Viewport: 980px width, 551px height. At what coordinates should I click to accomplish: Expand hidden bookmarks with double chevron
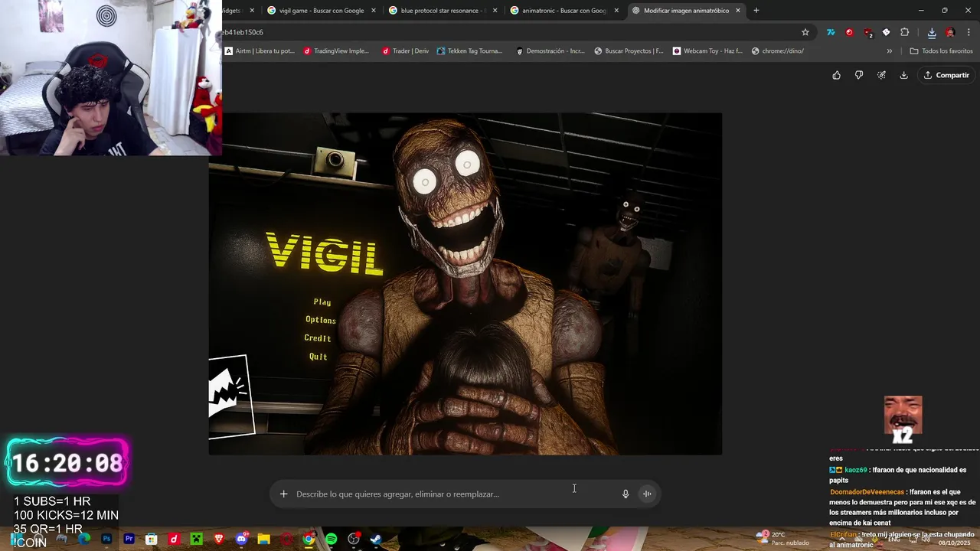889,51
